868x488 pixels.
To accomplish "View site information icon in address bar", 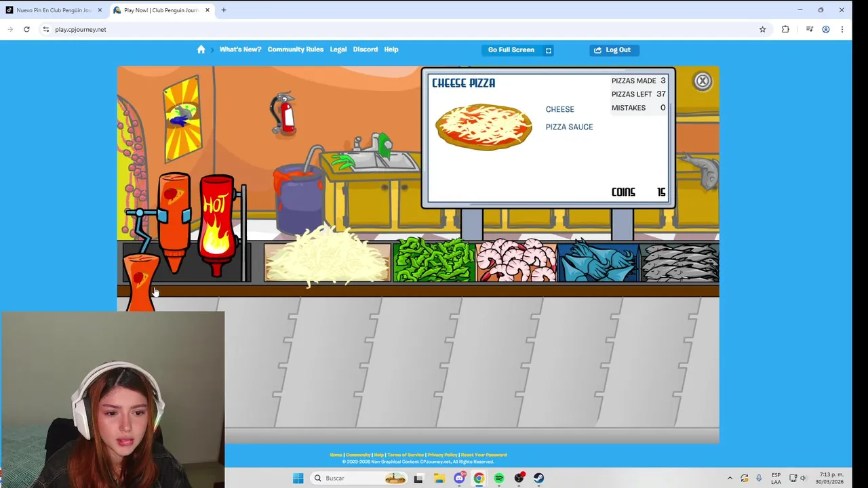I will [46, 29].
